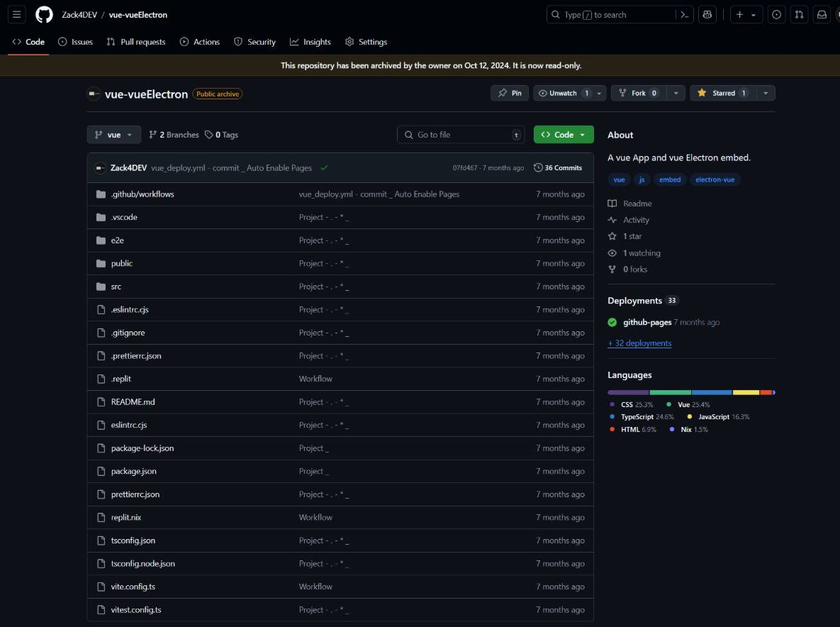Viewport: 840px width, 627px height.
Task: Open the tsconfig.json file
Action: pyautogui.click(x=133, y=540)
